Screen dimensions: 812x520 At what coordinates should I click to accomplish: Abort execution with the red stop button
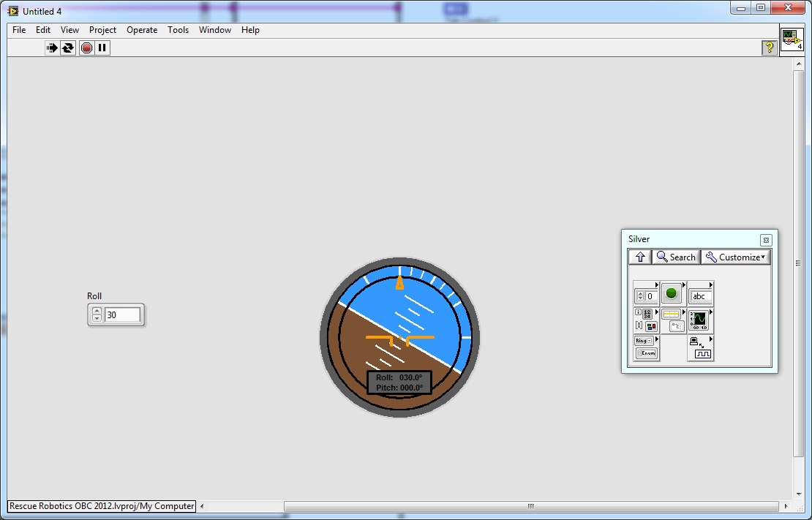(86, 48)
